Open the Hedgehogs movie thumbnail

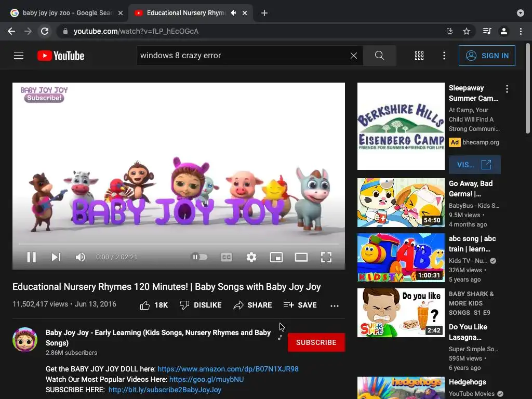pyautogui.click(x=401, y=388)
